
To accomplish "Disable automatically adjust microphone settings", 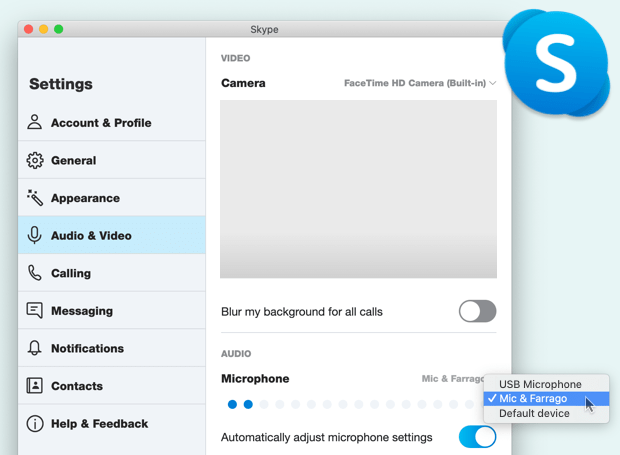I will pos(477,437).
